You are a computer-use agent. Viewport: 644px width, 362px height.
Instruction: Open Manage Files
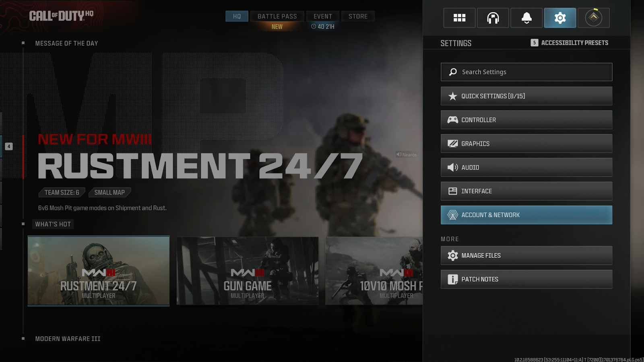526,255
